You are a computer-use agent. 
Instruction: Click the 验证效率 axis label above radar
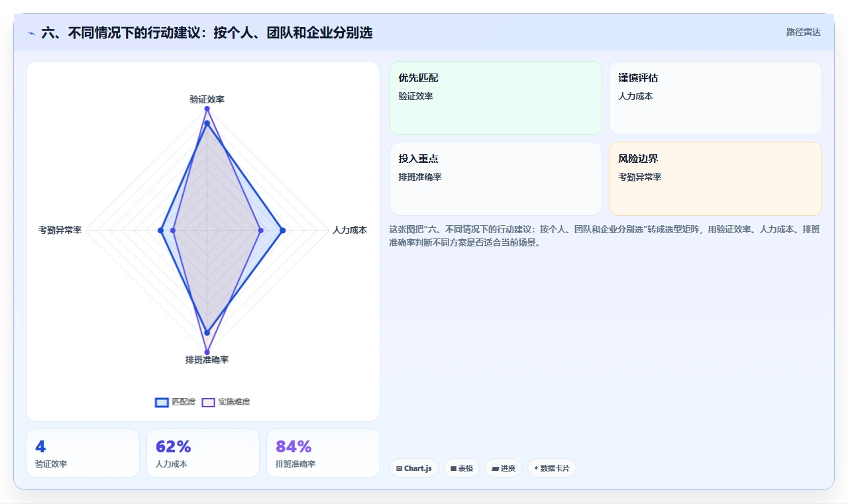[x=207, y=99]
